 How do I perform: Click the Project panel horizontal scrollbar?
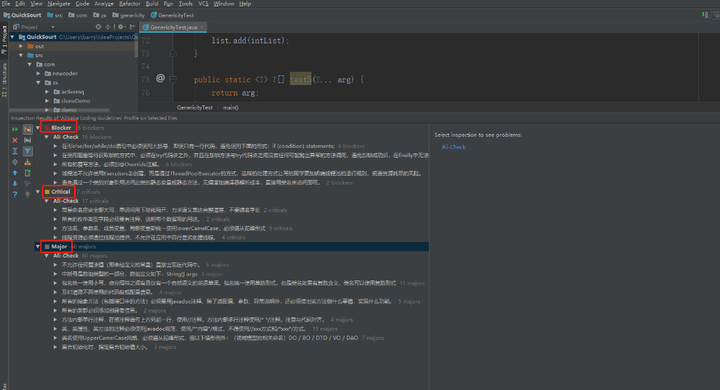pos(60,110)
